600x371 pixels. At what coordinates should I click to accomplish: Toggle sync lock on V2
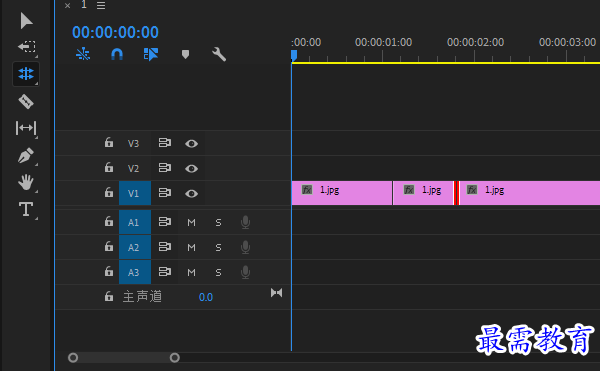point(165,168)
